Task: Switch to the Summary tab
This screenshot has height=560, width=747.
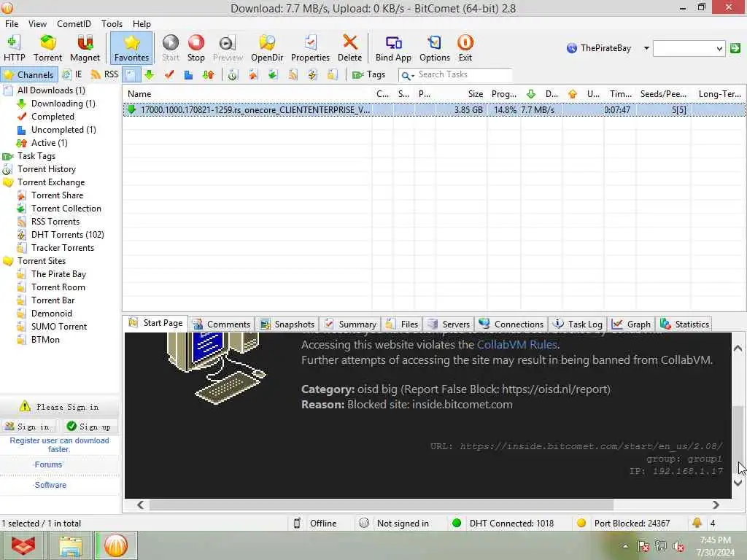Action: pos(350,324)
